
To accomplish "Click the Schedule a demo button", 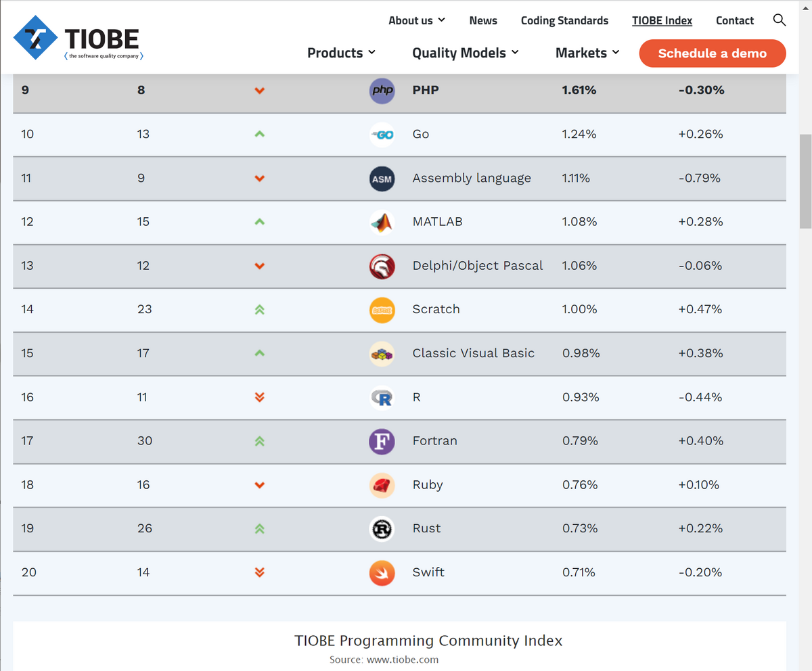I will pos(712,53).
